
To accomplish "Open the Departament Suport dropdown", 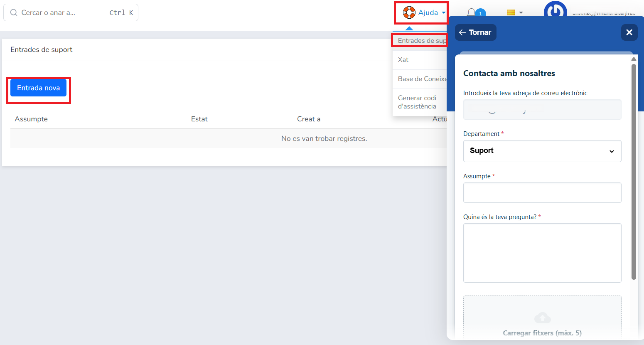I will (542, 151).
